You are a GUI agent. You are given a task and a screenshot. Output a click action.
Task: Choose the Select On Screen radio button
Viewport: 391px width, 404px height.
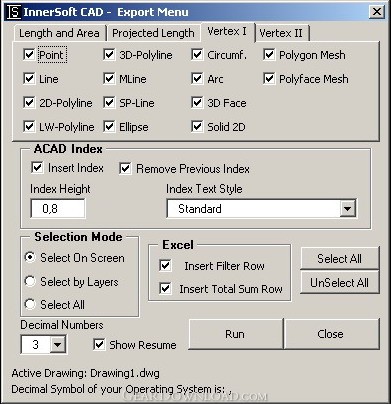click(x=30, y=257)
